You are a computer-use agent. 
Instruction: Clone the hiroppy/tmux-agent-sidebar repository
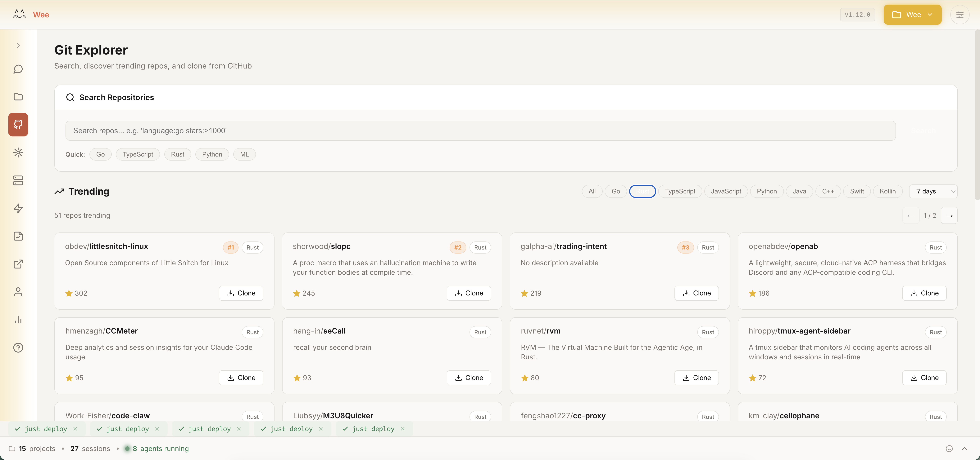[x=924, y=378]
